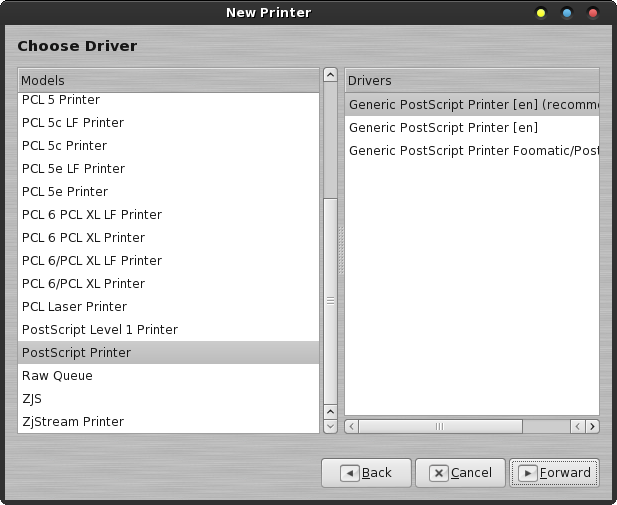Select PCL Laser Printer model
The height and width of the screenshot is (505, 617).
(x=168, y=307)
